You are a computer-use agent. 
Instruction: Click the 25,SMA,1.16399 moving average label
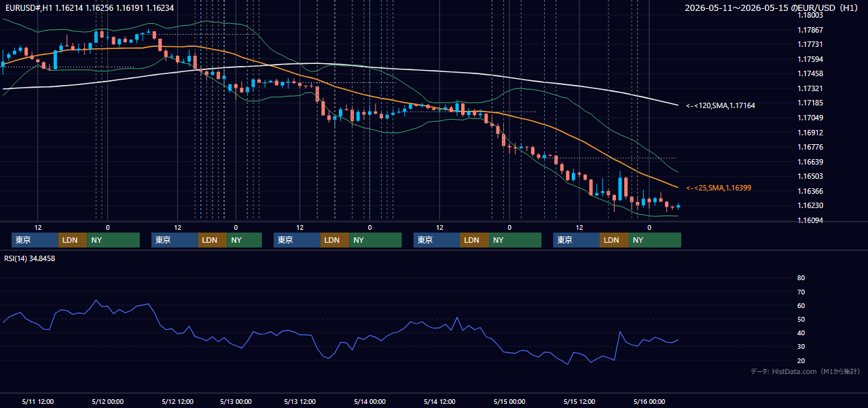[x=719, y=188]
